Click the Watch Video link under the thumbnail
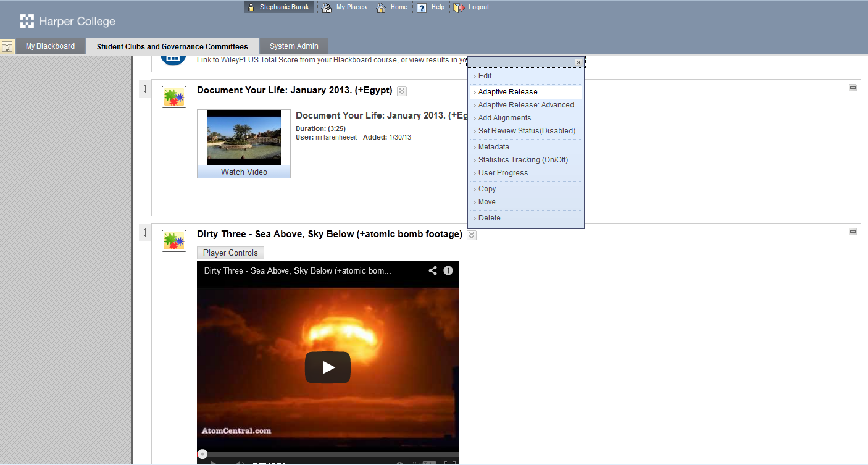Screen dimensions: 868x465 244,172
